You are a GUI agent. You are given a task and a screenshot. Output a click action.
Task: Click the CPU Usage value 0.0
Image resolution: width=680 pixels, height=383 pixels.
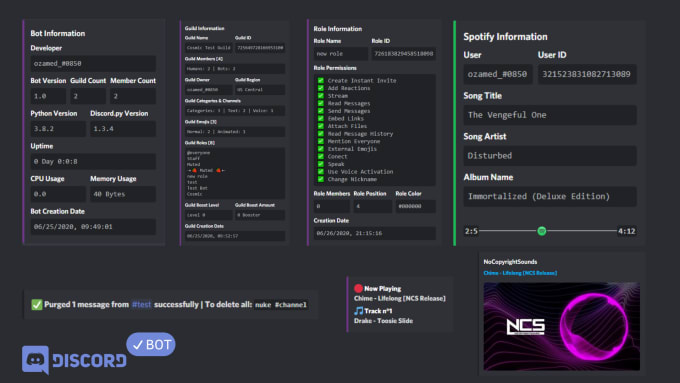[x=58, y=194]
